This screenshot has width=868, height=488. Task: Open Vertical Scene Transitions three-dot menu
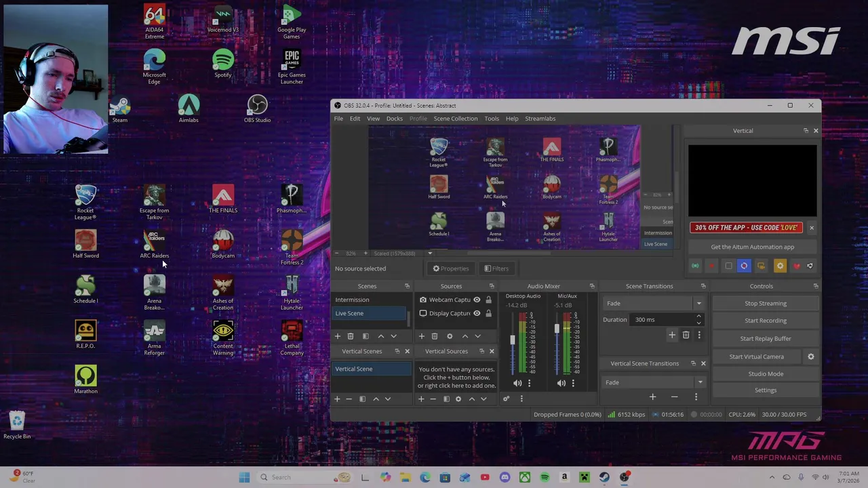pyautogui.click(x=696, y=397)
